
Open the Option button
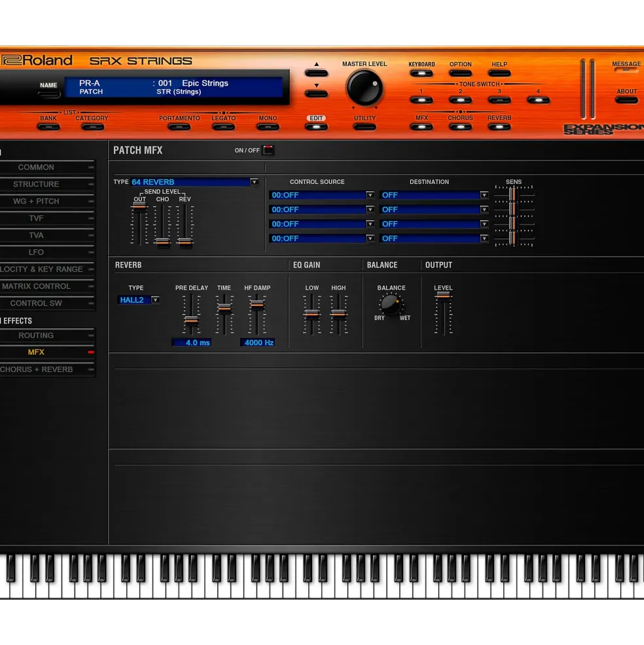pos(460,73)
